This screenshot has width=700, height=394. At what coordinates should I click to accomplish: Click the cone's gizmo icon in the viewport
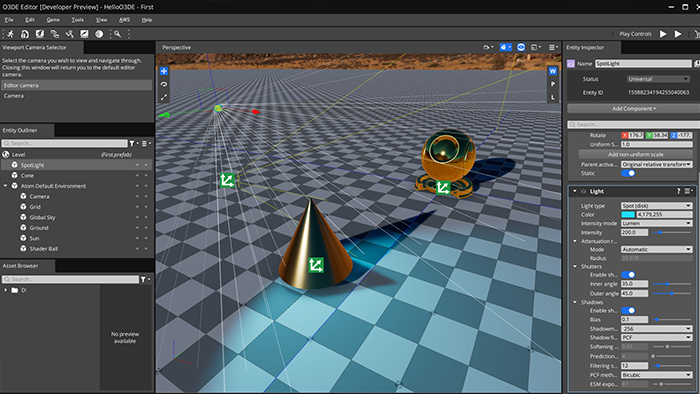tap(316, 265)
